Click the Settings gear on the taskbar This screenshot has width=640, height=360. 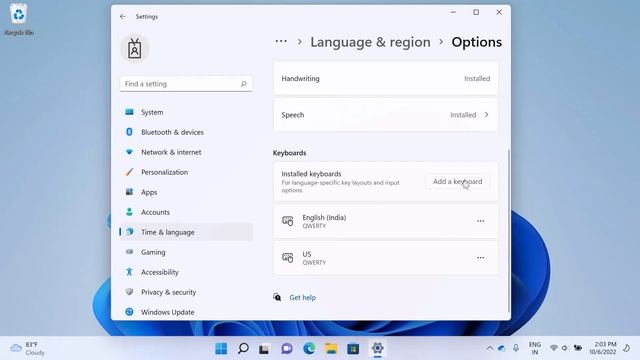point(378,349)
